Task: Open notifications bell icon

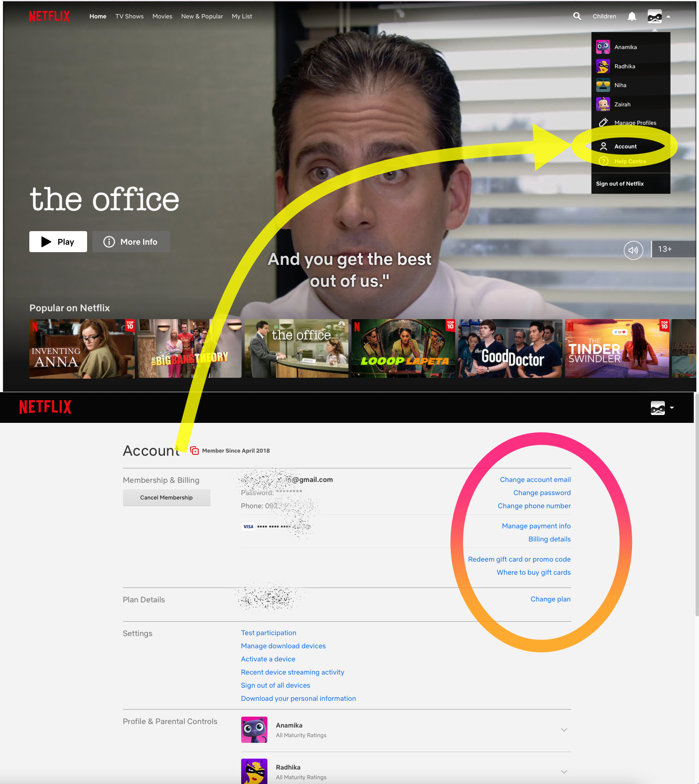Action: coord(632,16)
